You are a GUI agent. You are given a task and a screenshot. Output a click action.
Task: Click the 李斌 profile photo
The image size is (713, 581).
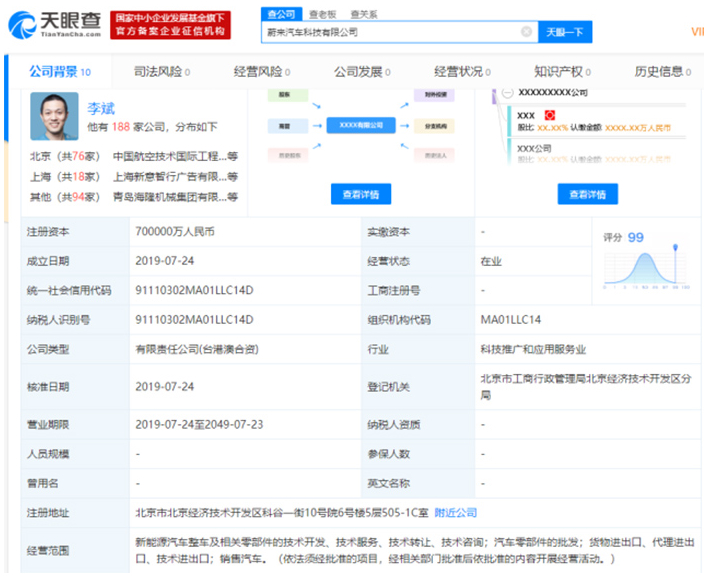[54, 117]
